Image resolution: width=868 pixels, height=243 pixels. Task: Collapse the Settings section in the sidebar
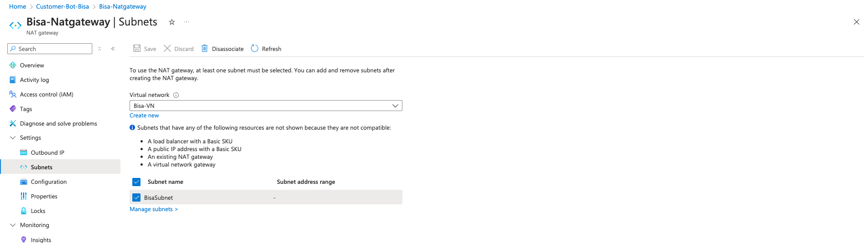[x=13, y=138]
